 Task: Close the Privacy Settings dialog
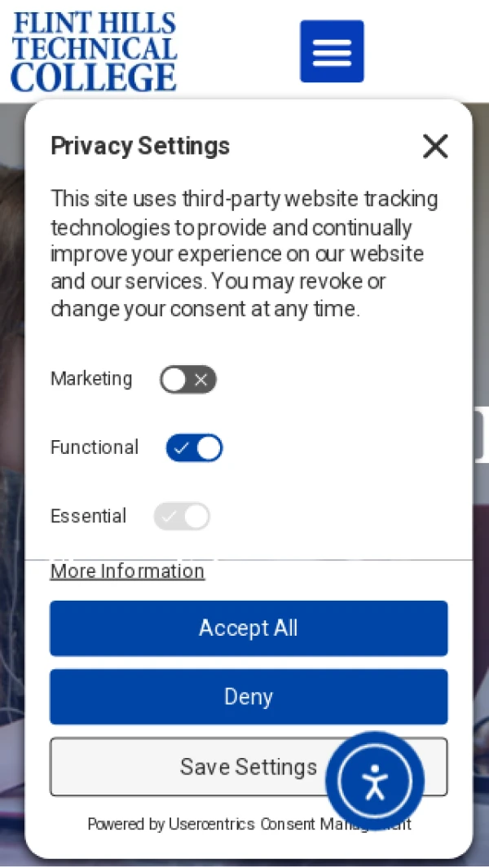[x=435, y=147]
